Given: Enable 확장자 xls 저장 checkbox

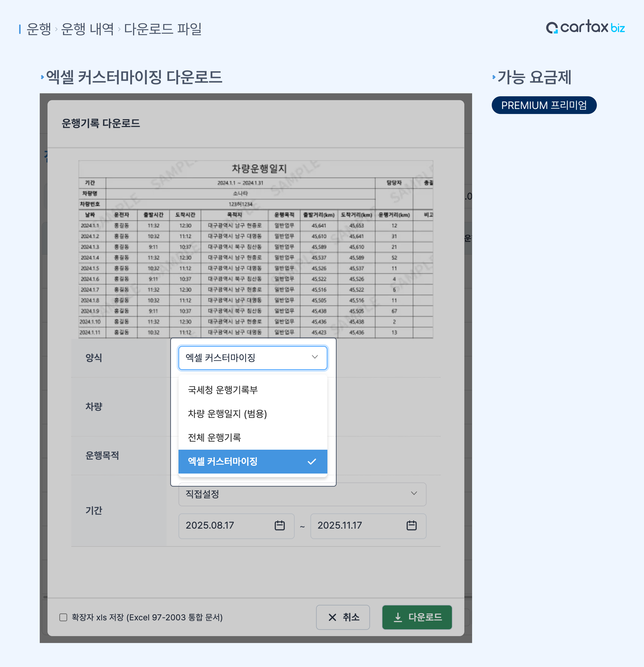Looking at the screenshot, I should pyautogui.click(x=63, y=617).
